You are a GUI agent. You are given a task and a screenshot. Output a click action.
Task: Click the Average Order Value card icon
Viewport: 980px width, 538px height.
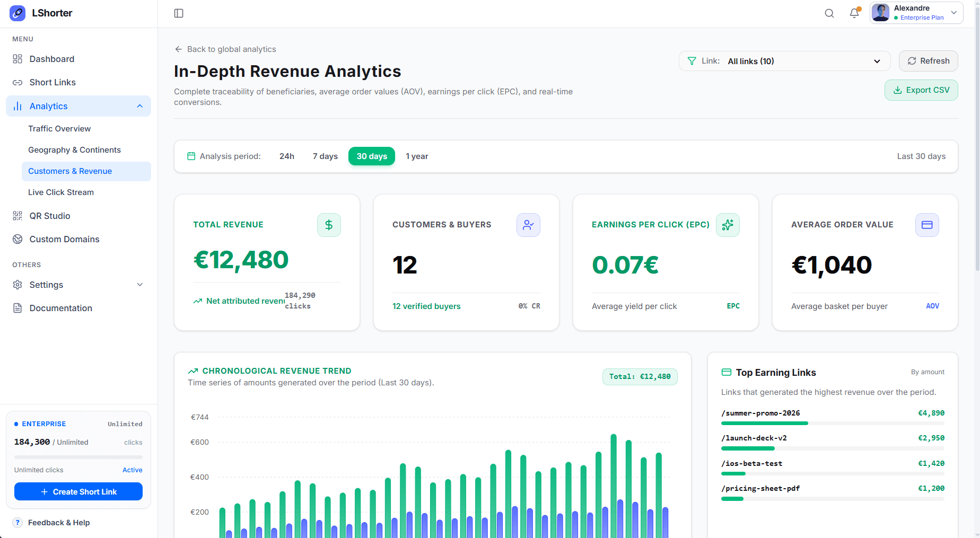pos(927,225)
